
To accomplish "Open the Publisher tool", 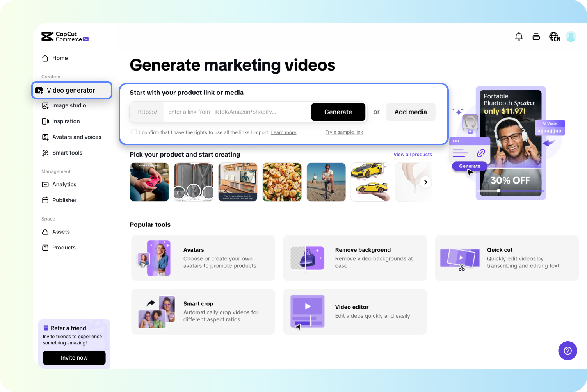I will tap(64, 200).
